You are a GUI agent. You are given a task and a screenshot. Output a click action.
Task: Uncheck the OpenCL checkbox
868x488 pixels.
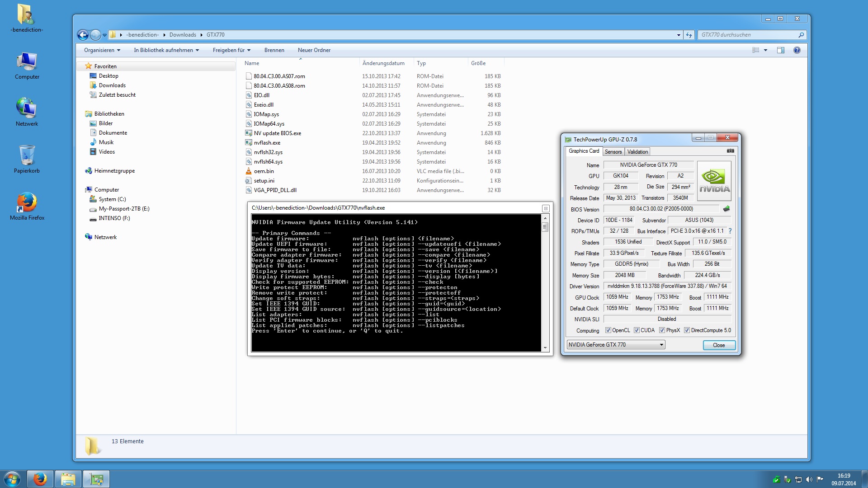[608, 330]
